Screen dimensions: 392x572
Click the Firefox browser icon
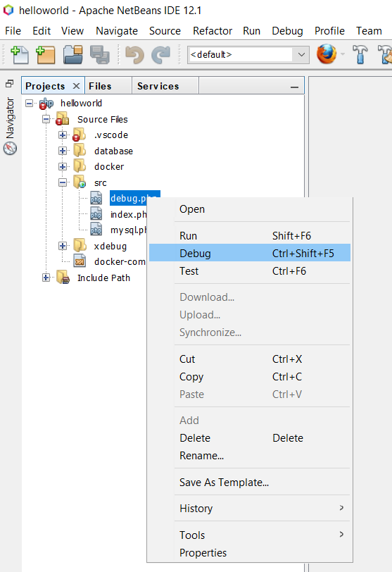click(x=327, y=54)
